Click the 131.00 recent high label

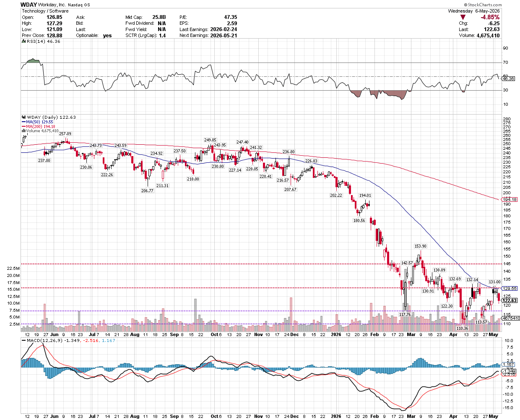(x=495, y=282)
